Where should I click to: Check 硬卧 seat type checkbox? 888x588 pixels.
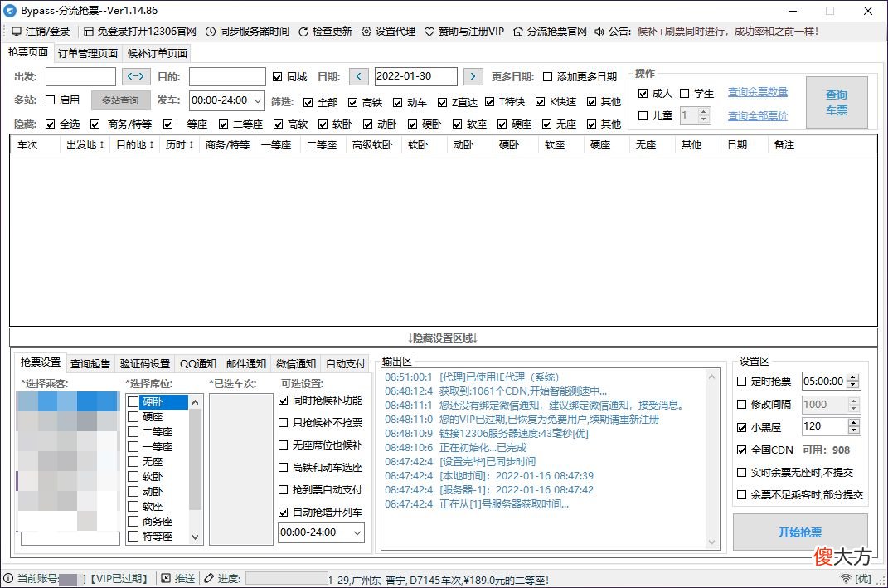(133, 401)
